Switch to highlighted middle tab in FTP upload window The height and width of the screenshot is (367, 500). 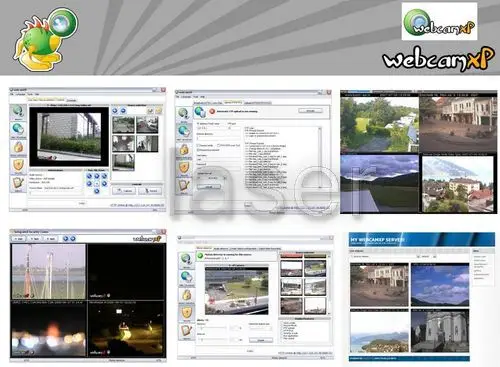233,102
